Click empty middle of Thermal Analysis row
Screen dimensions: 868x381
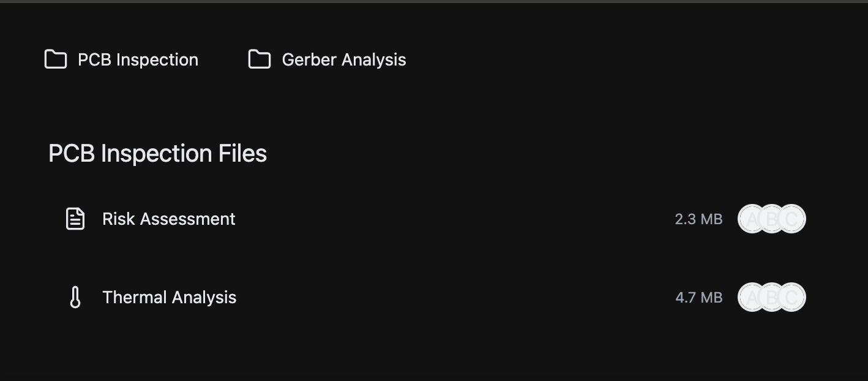point(453,297)
